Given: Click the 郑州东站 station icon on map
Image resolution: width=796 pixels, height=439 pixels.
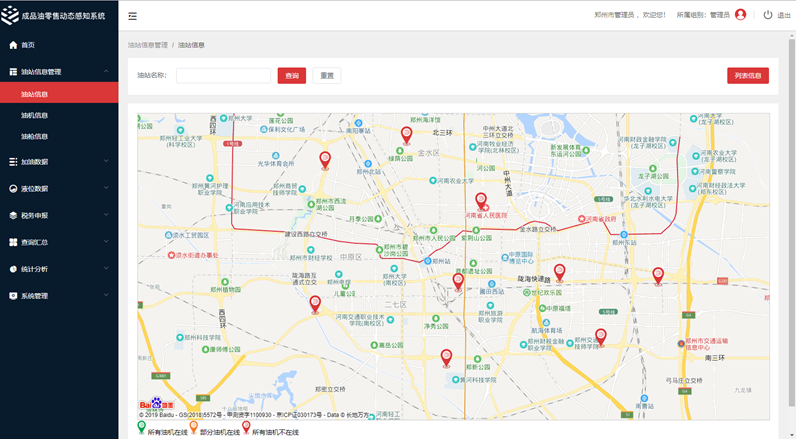Looking at the screenshot, I should pos(624,234).
